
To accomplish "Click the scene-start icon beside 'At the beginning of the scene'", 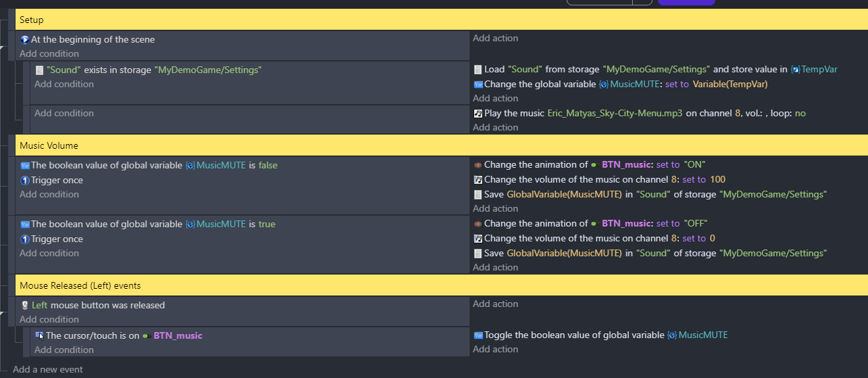I will point(24,40).
